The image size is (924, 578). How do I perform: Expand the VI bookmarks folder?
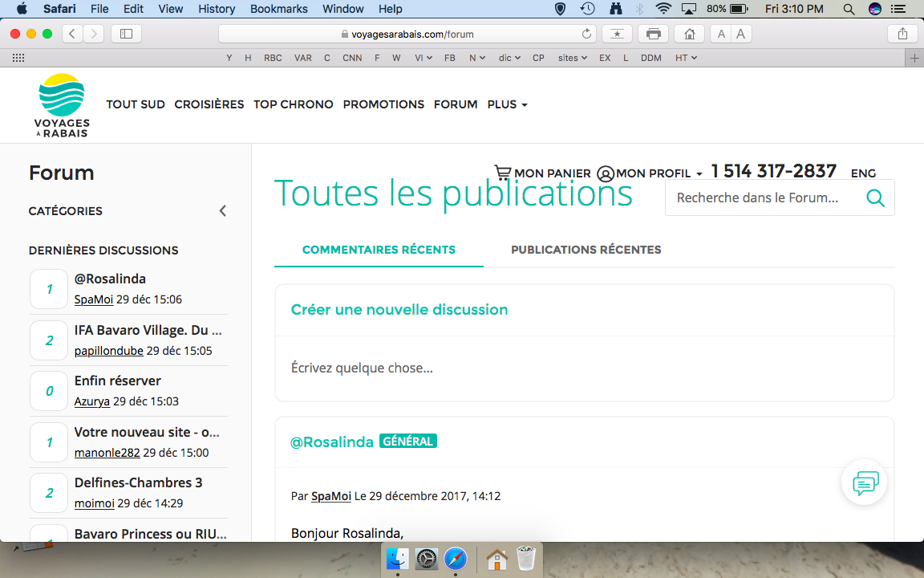[423, 58]
